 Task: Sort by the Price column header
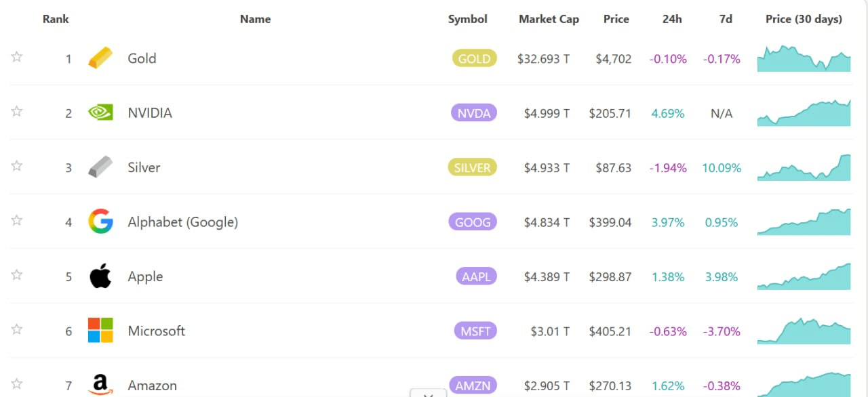pyautogui.click(x=616, y=19)
